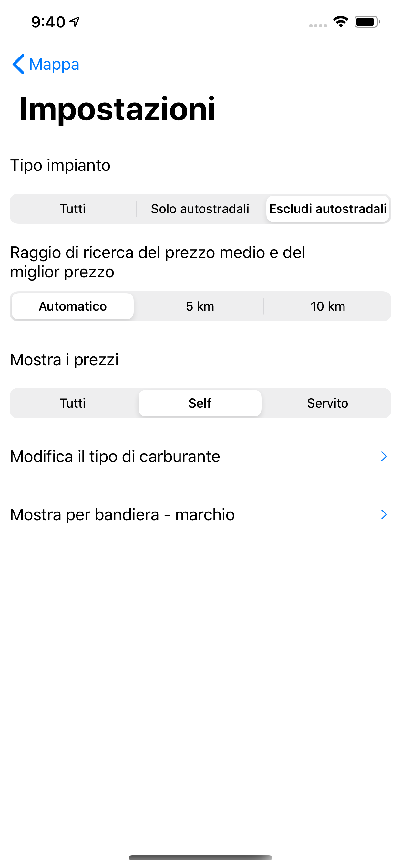Select Escludi autostradali option

(x=327, y=209)
